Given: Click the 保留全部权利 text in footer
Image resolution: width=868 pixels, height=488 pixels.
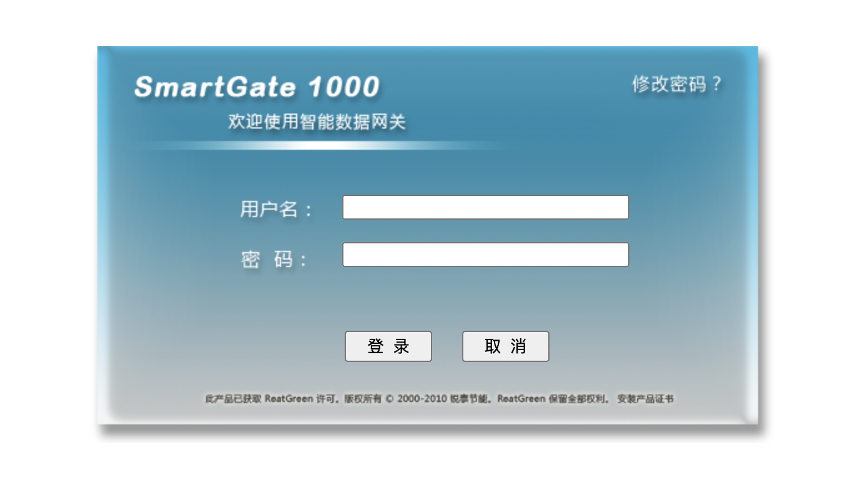Looking at the screenshot, I should (579, 399).
